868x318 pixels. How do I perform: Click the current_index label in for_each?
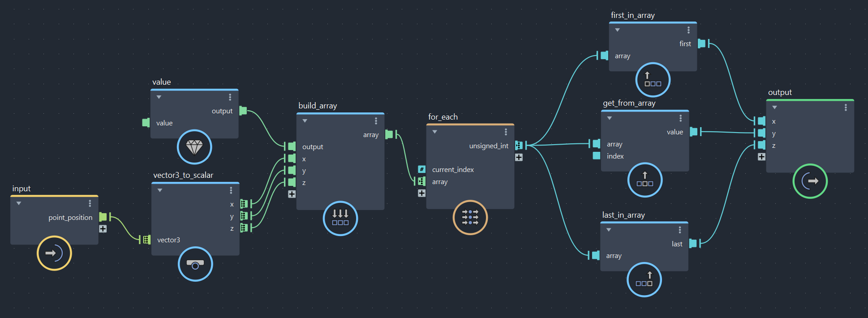pyautogui.click(x=453, y=170)
